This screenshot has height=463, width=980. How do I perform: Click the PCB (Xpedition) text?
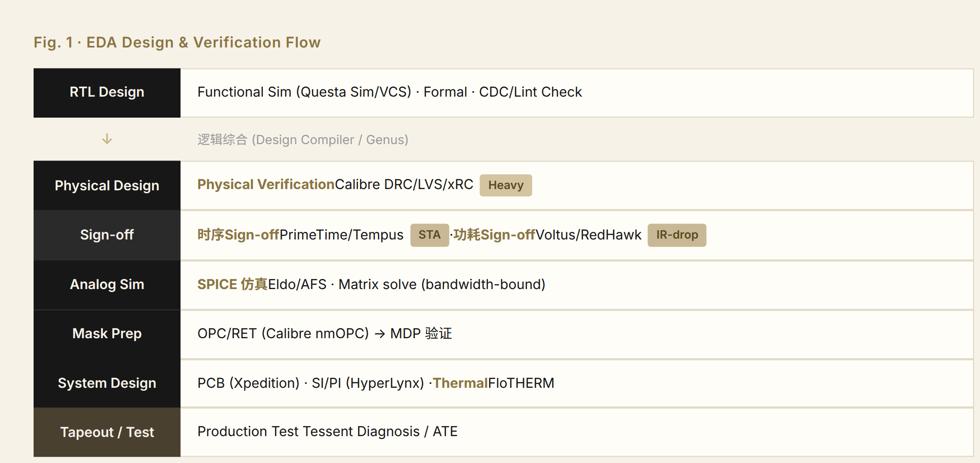click(x=248, y=383)
